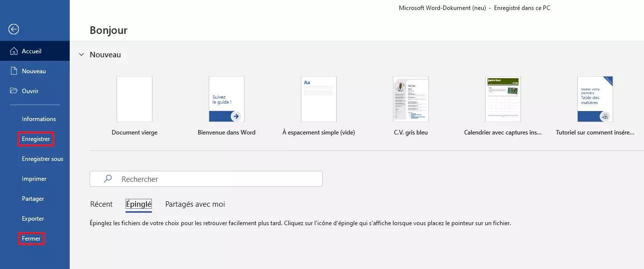Click the Document vierge label
644x269 pixels.
(134, 133)
